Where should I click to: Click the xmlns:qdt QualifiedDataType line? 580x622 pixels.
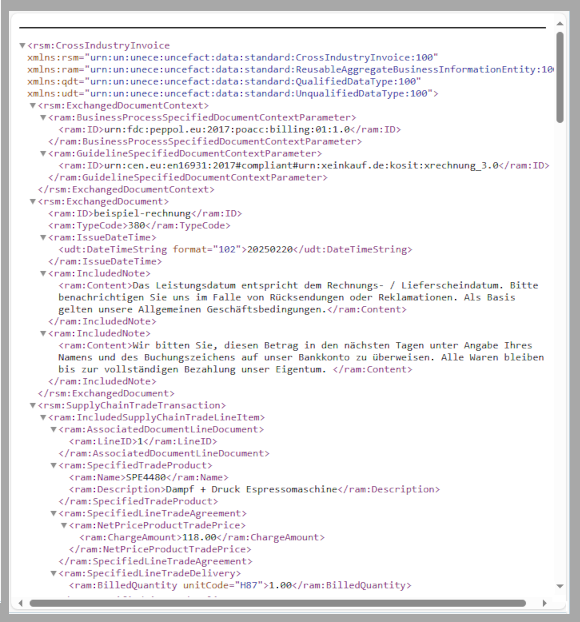(224, 81)
